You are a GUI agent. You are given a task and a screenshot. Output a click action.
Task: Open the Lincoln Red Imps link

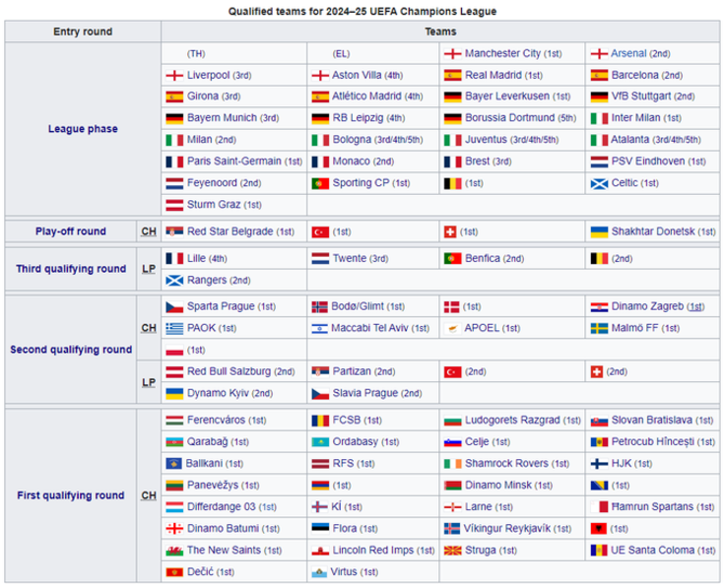click(373, 551)
